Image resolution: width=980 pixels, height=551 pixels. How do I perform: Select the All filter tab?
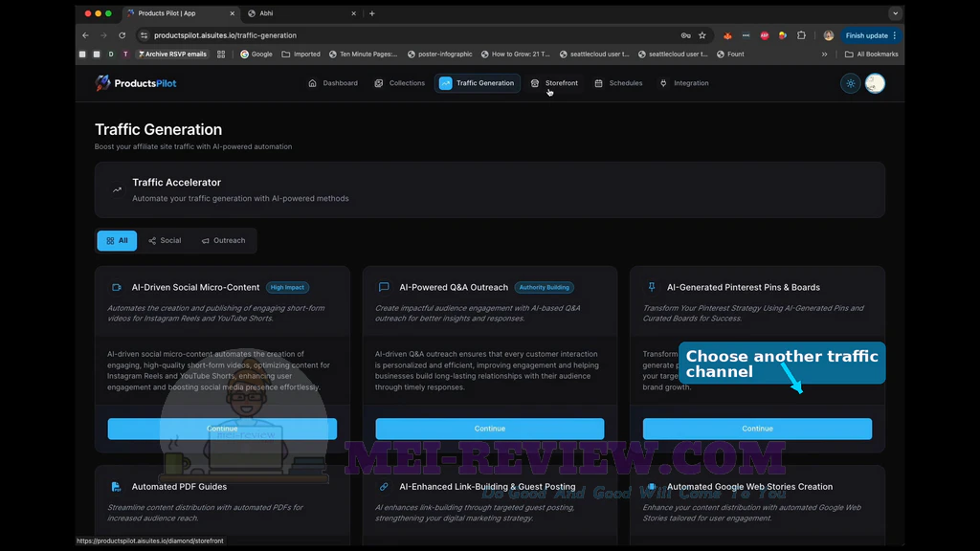tap(117, 240)
